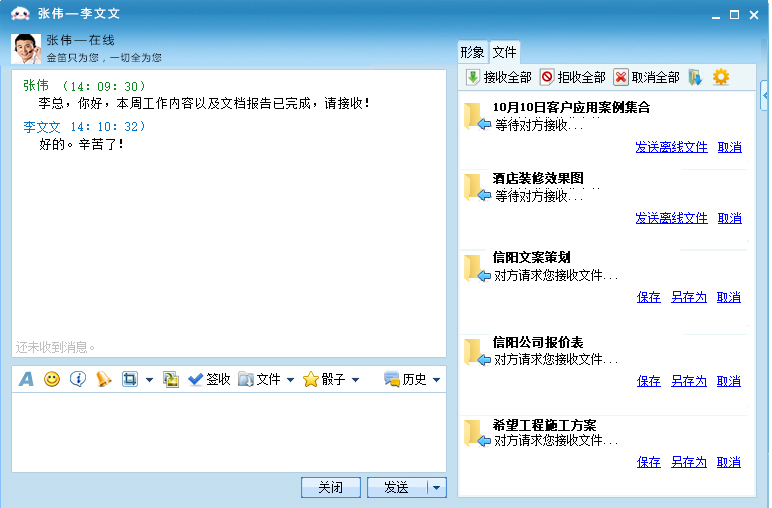Screen dimensions: 772x508
Task: Open the received files folder icon
Action: 695,77
